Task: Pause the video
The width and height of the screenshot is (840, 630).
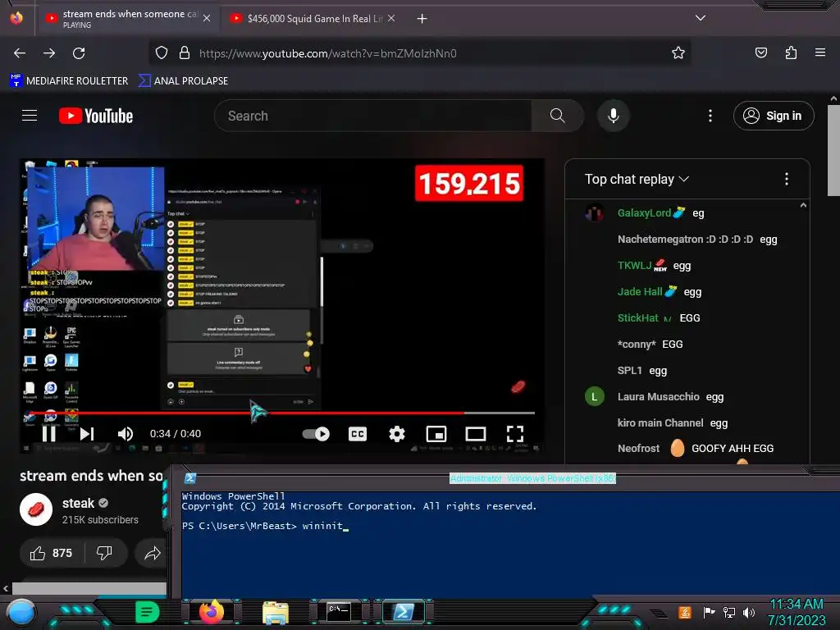Action: point(48,434)
